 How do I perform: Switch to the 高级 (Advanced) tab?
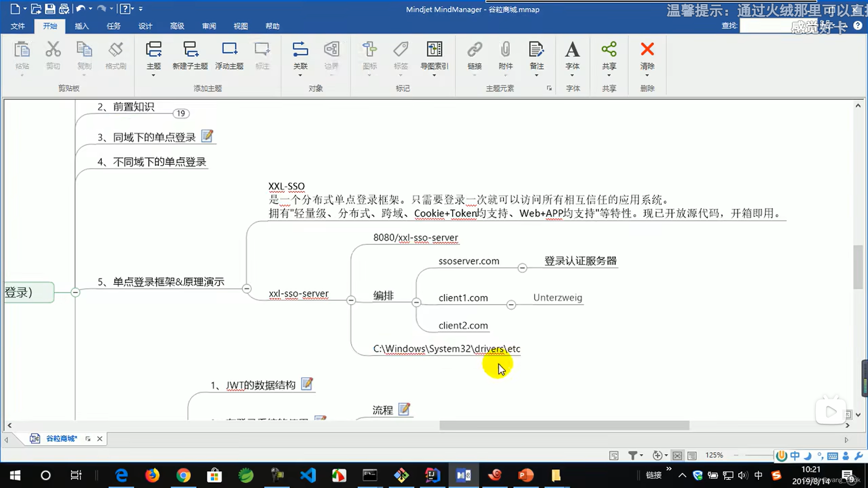click(x=177, y=26)
